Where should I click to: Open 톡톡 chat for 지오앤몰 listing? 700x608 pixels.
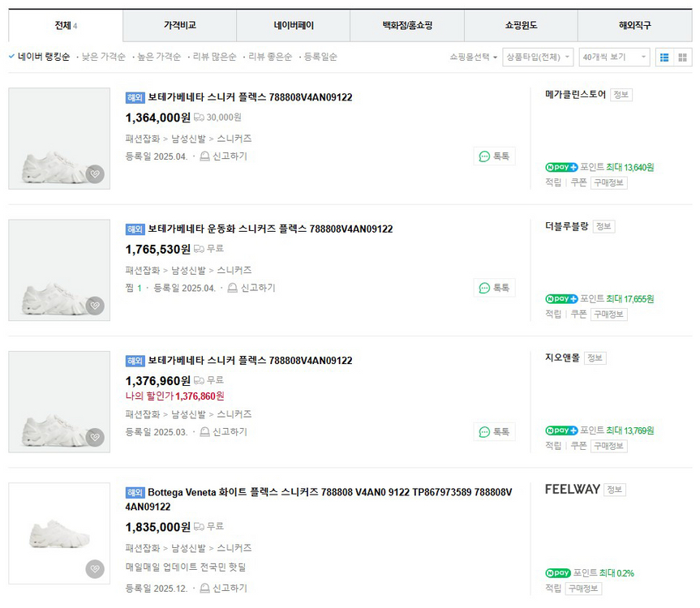pyautogui.click(x=494, y=432)
